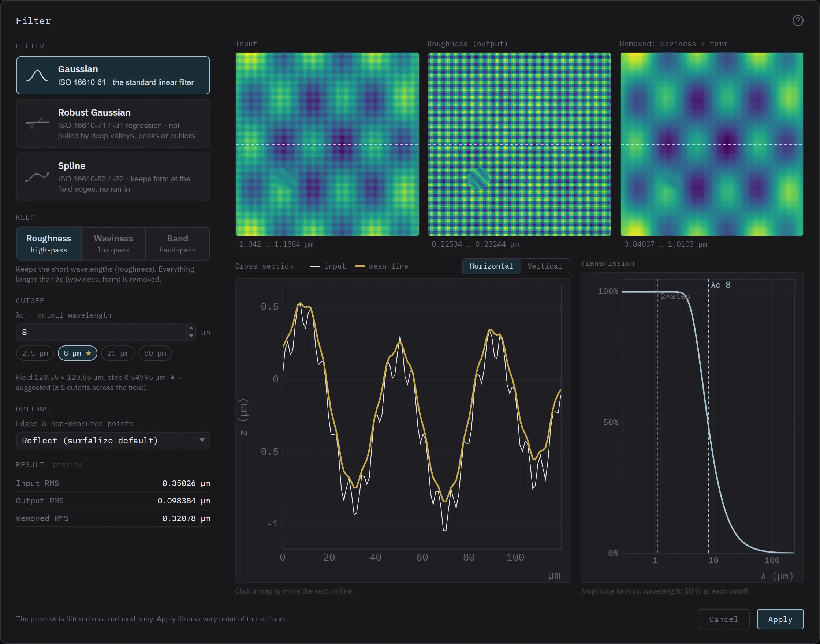The width and height of the screenshot is (820, 644).
Task: Select the Gaussian filter card
Action: [113, 75]
